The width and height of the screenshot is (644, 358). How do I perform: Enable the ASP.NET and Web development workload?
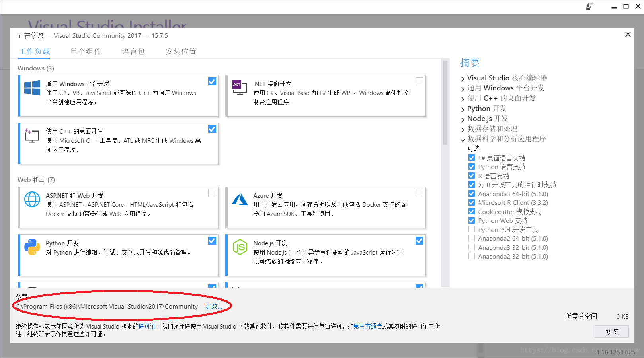point(212,193)
